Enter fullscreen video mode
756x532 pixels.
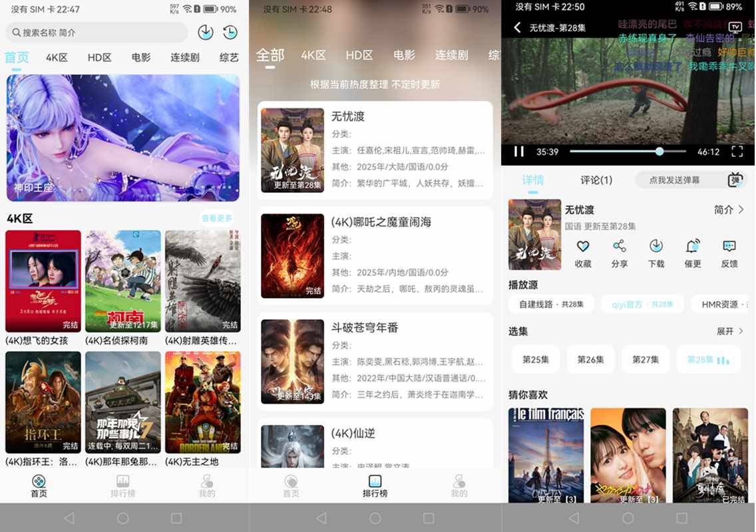(x=737, y=152)
